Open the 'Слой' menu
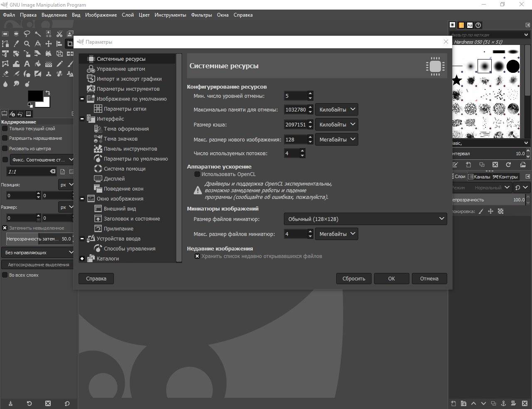 point(128,15)
